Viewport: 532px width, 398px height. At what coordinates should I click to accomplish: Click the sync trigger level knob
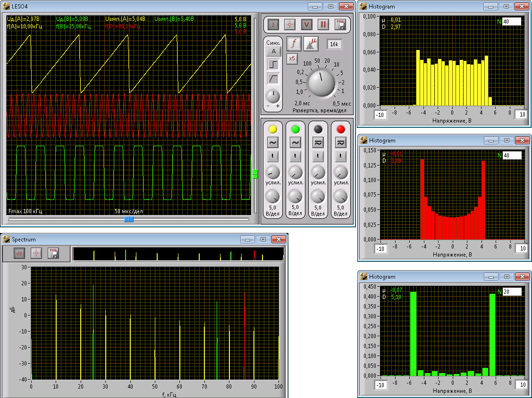coord(273,96)
